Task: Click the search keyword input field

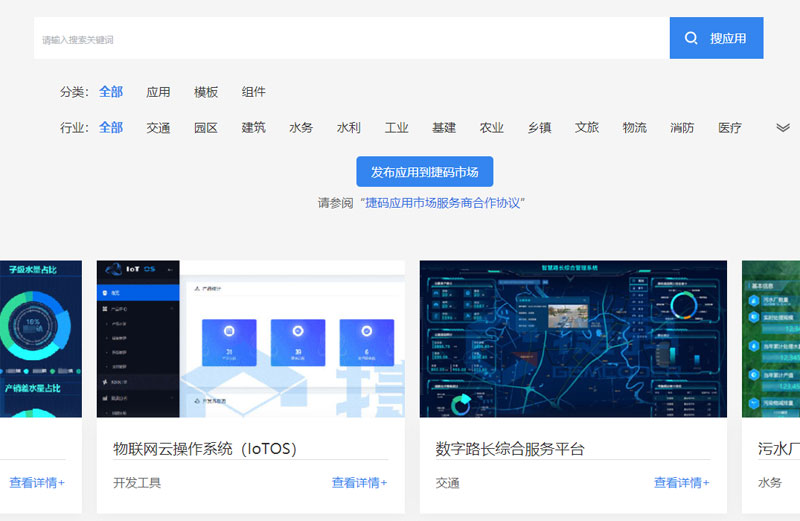Action: coord(350,39)
